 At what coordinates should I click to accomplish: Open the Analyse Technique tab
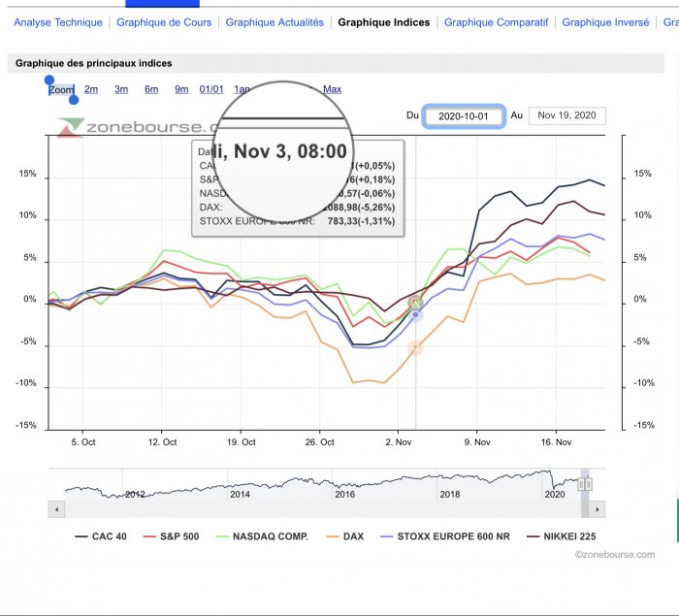pyautogui.click(x=58, y=22)
